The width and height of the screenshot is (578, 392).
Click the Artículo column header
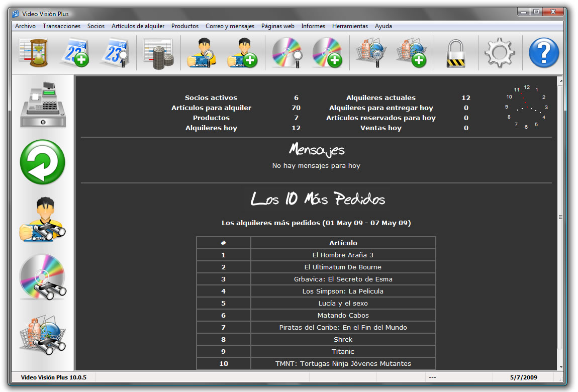coord(343,243)
